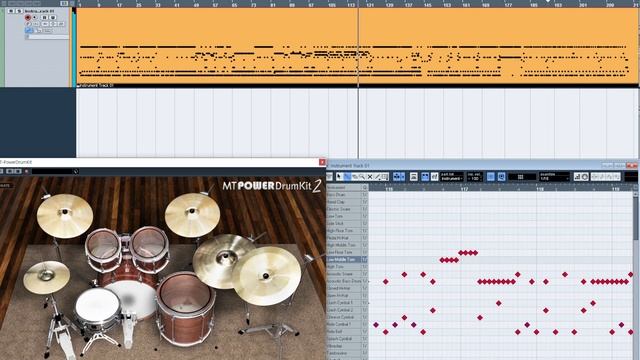The image size is (640, 360).
Task: Open the Insert Velocity dropdown
Action: [x=474, y=177]
